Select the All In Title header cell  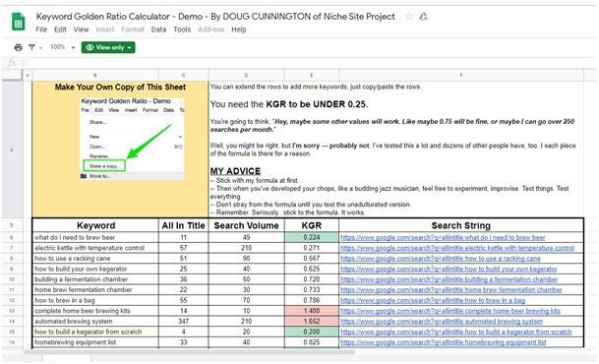[x=183, y=225]
